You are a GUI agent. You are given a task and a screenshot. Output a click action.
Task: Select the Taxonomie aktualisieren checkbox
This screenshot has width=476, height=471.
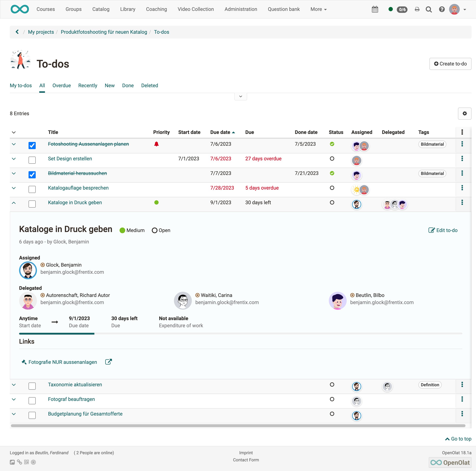click(32, 386)
